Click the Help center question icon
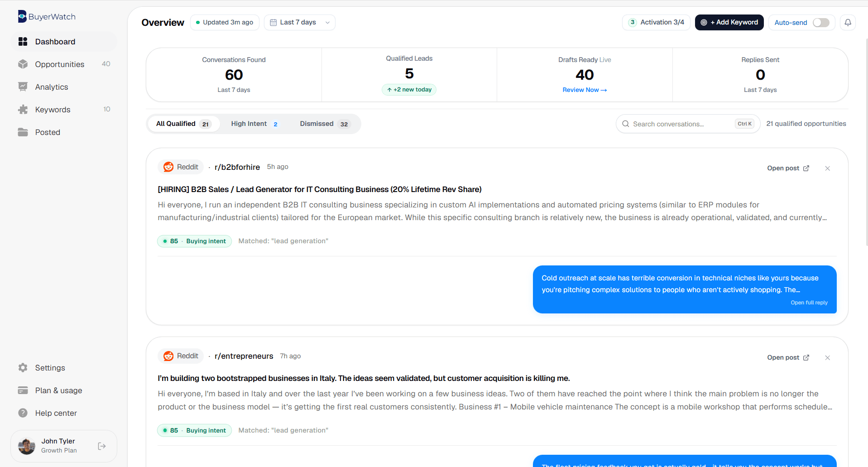 coord(23,413)
